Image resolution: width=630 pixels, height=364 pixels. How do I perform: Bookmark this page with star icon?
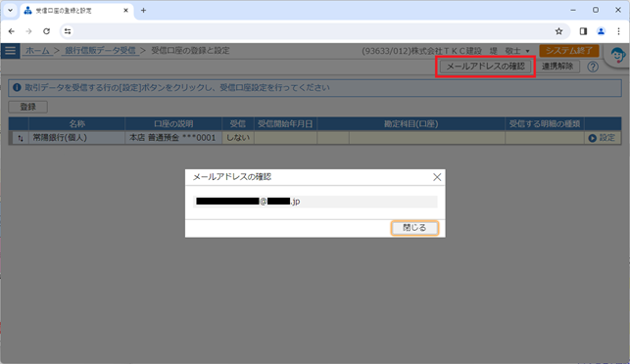[x=558, y=31]
